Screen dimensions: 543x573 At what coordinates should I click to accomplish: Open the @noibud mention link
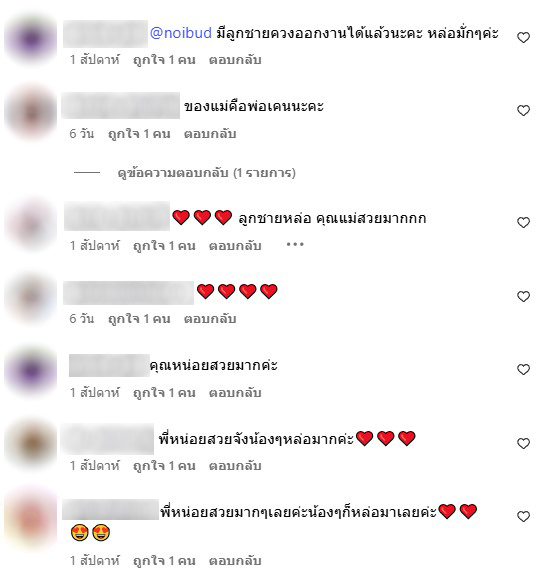181,33
